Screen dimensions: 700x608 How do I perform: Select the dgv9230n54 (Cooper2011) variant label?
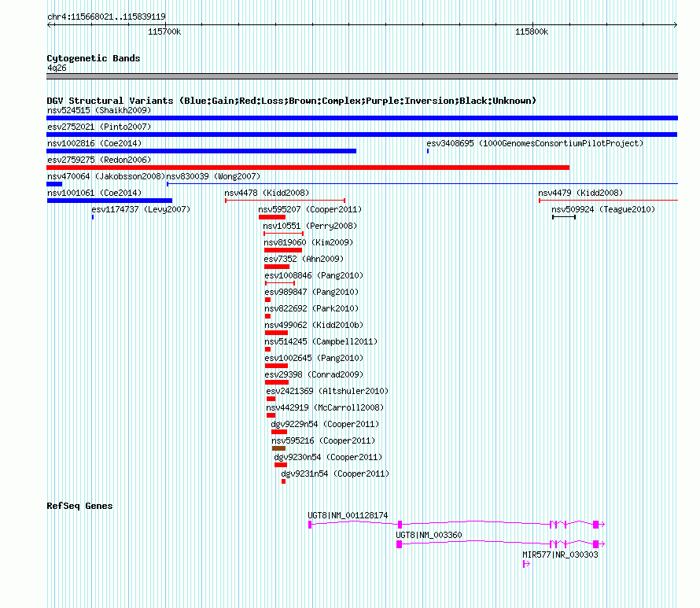(x=328, y=457)
